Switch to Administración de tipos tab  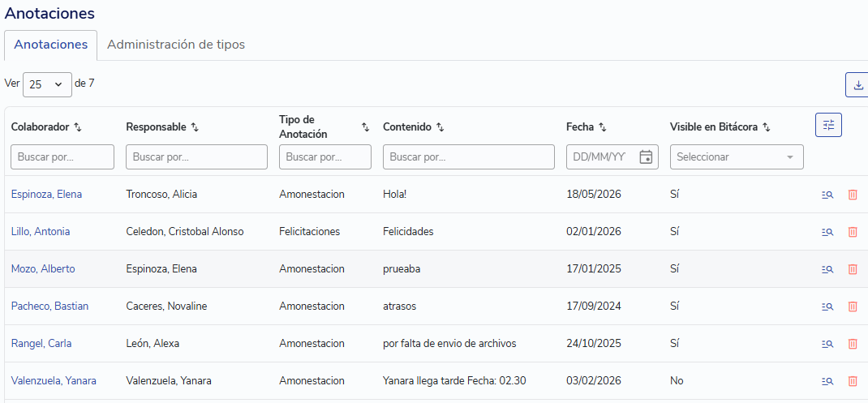click(176, 45)
